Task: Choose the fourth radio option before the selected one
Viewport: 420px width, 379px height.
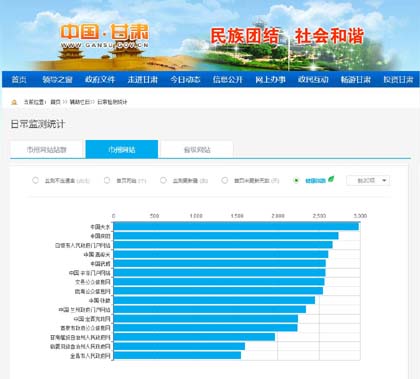Action: point(225,180)
